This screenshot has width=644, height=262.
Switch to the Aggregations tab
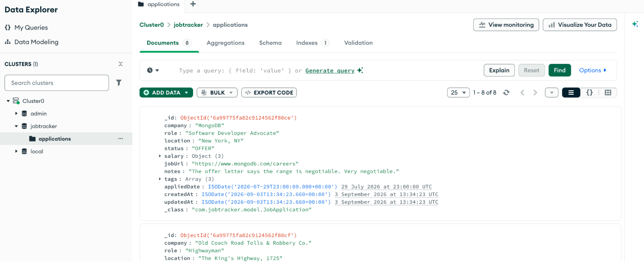(226, 43)
